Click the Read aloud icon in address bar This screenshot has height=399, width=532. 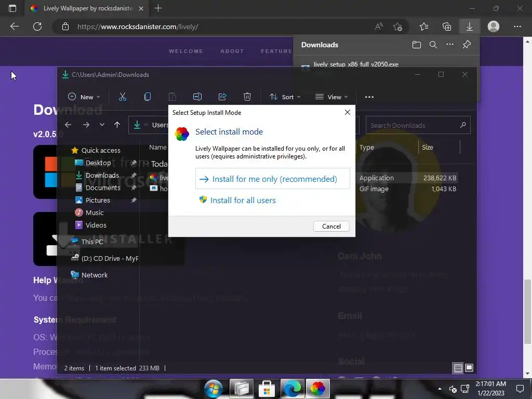379,26
